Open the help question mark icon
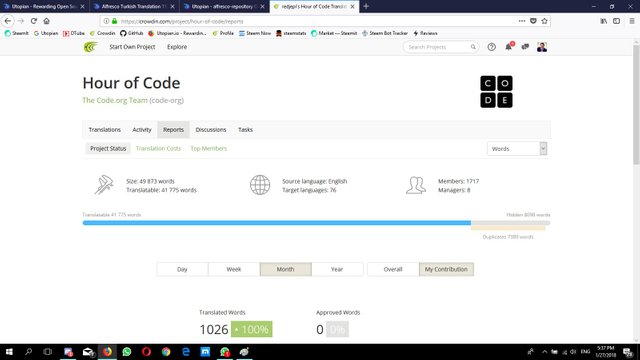The image size is (640, 360). pyautogui.click(x=491, y=47)
